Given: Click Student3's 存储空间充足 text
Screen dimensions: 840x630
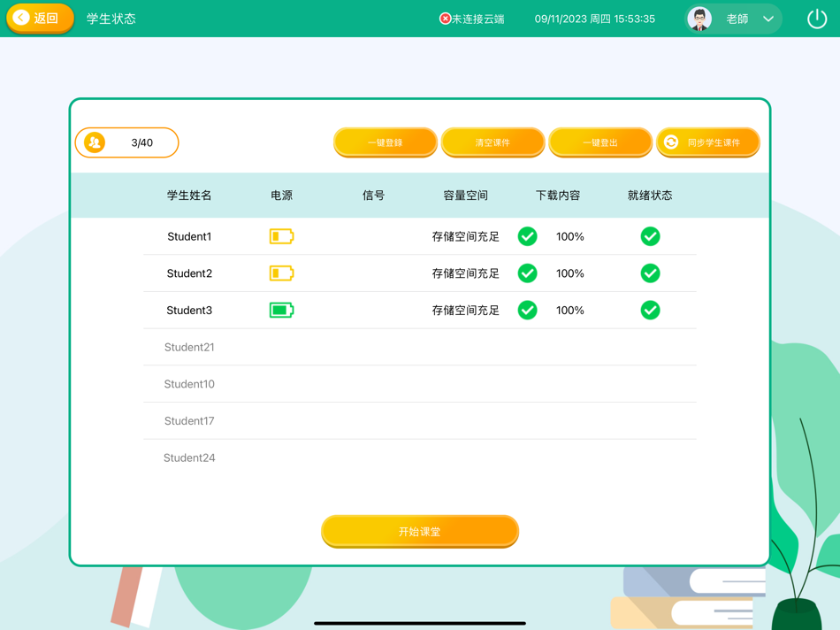Looking at the screenshot, I should [465, 310].
